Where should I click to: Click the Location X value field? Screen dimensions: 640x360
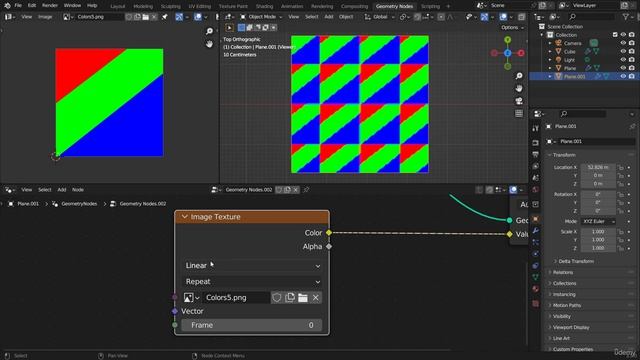coord(598,167)
